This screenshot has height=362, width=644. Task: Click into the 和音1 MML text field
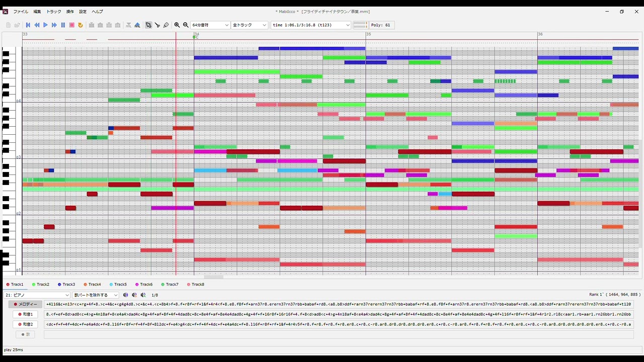point(339,314)
